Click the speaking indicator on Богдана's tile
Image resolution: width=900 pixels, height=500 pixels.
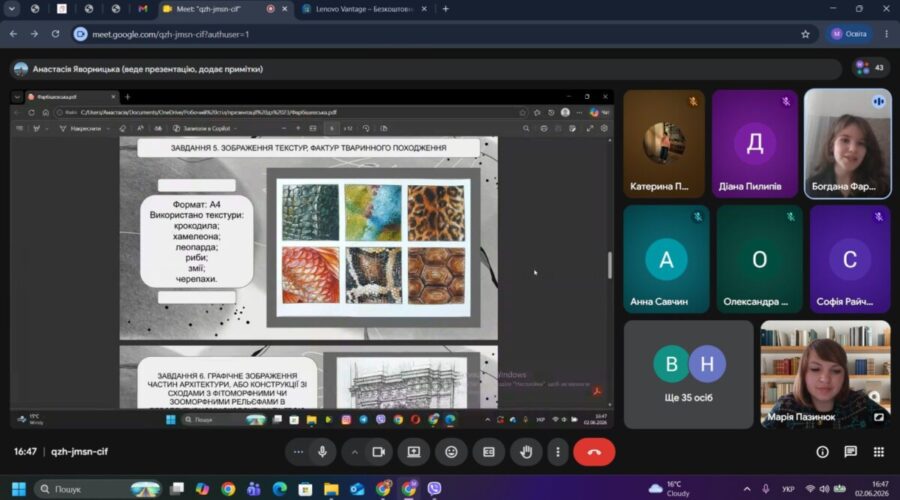tap(879, 102)
